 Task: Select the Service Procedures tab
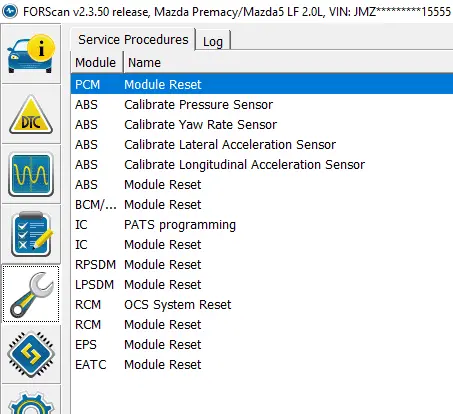(x=133, y=40)
